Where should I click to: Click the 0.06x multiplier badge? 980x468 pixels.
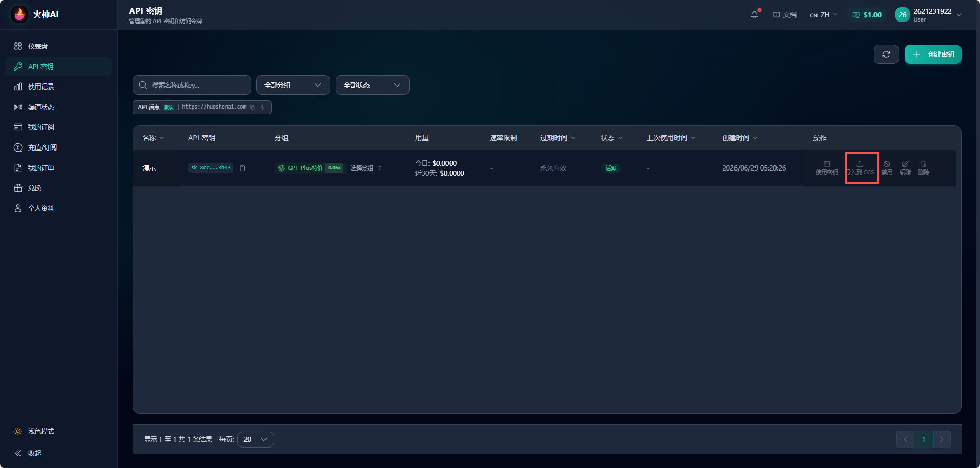[x=335, y=168]
